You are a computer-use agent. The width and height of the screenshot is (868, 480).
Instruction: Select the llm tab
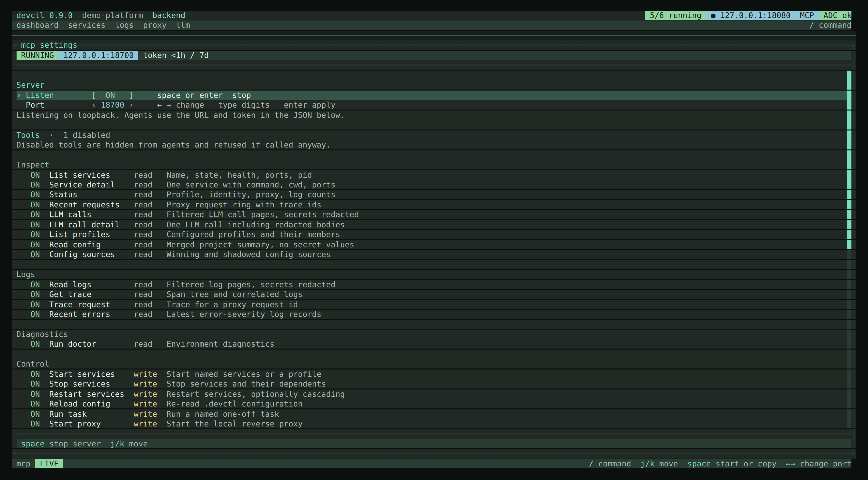[183, 25]
